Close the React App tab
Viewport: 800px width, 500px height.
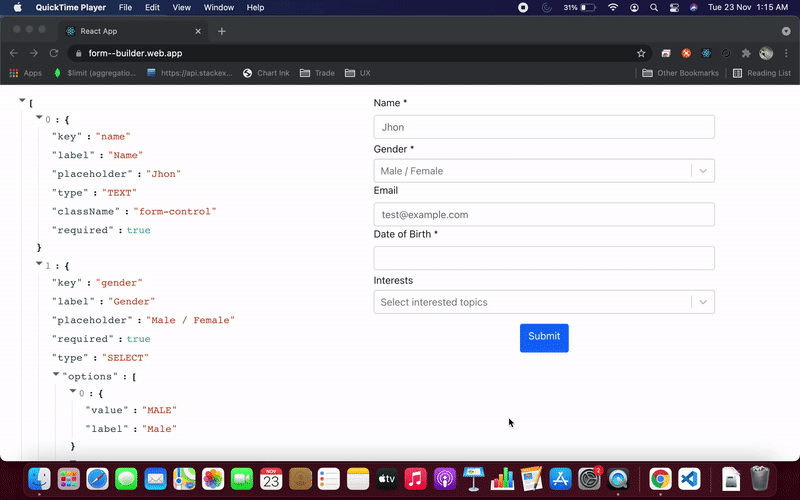click(198, 31)
